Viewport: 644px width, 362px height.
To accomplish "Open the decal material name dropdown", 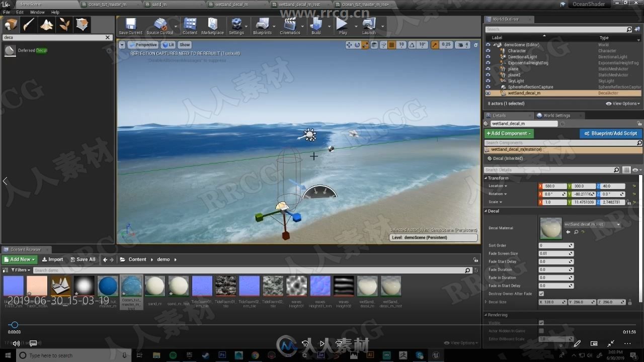I will (x=592, y=224).
